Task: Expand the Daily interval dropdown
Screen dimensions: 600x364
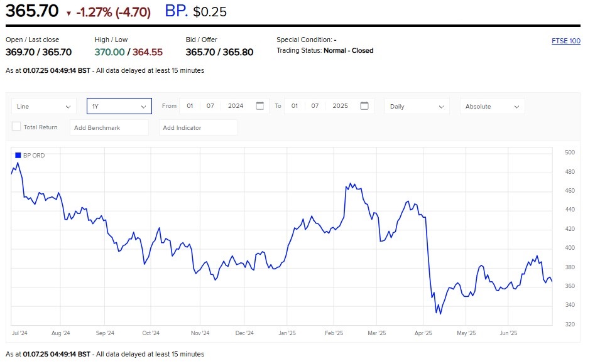Action: [x=417, y=106]
